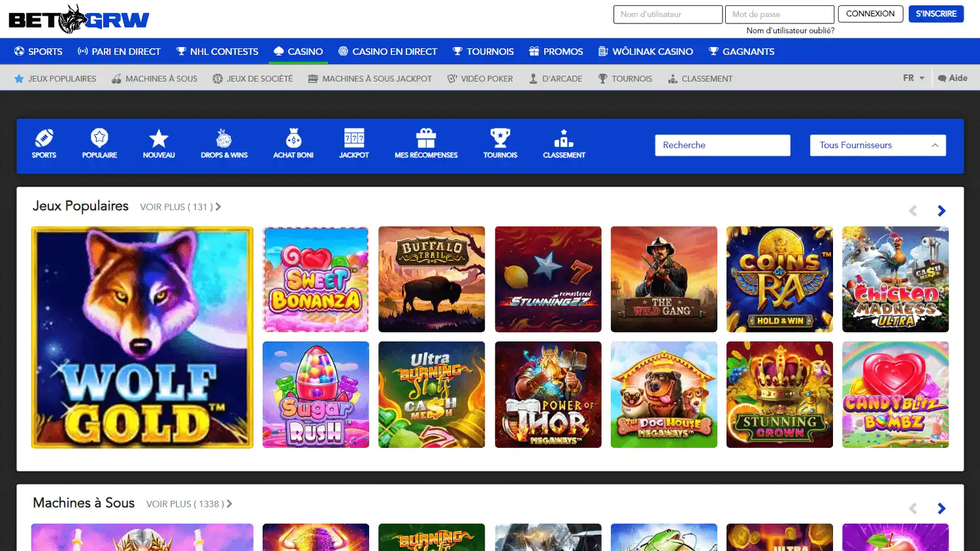Click the Recherche search box
Viewport: 980px width, 551px height.
(723, 145)
